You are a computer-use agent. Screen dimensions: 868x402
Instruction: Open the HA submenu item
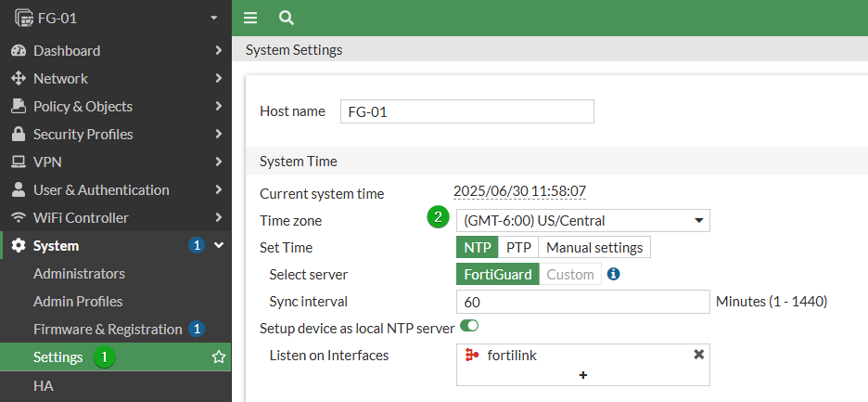point(44,385)
